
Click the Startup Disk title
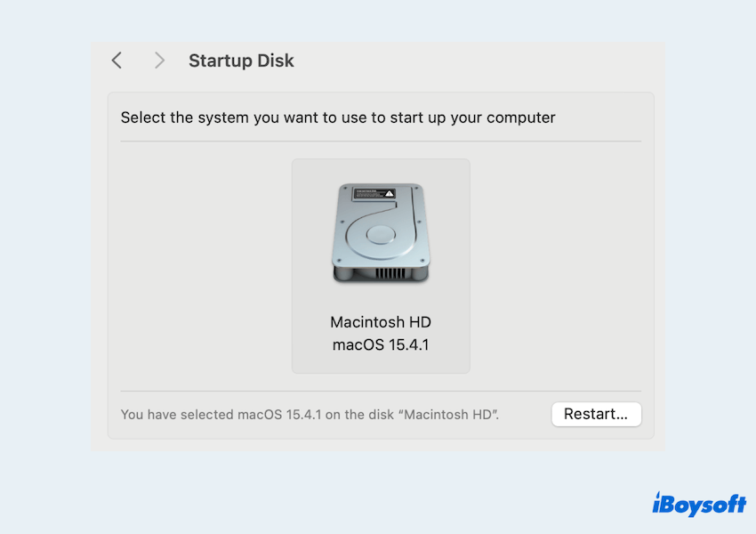coord(241,61)
